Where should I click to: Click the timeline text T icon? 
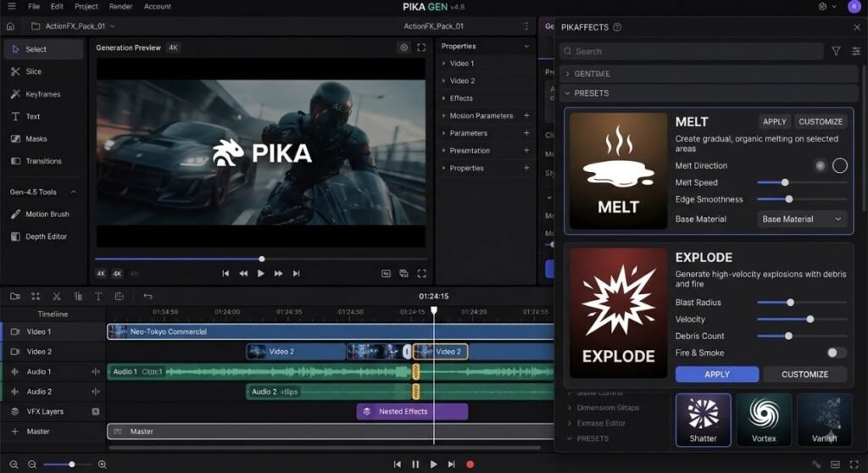(x=98, y=297)
